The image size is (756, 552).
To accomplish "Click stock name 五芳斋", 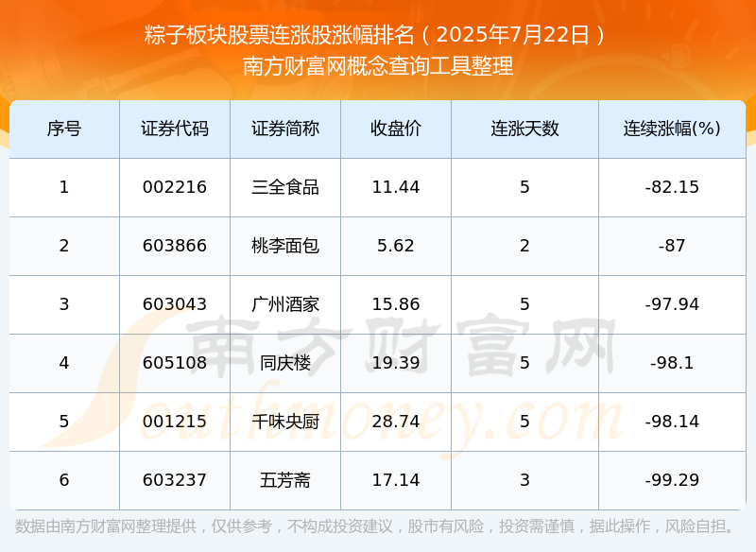I will coord(285,480).
